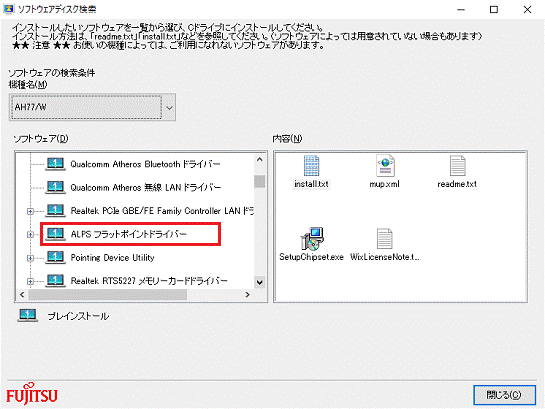Click the install.txt file name label
545x409 pixels.
(311, 184)
